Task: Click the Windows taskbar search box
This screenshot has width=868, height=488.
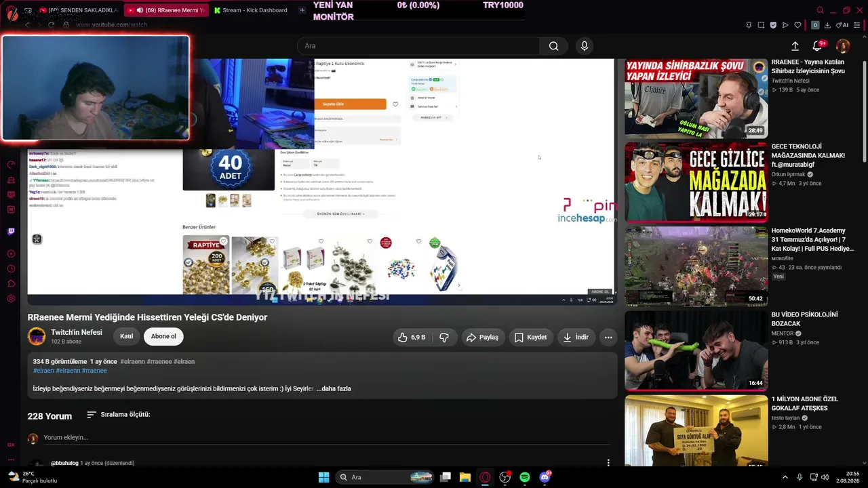Action: click(x=384, y=477)
